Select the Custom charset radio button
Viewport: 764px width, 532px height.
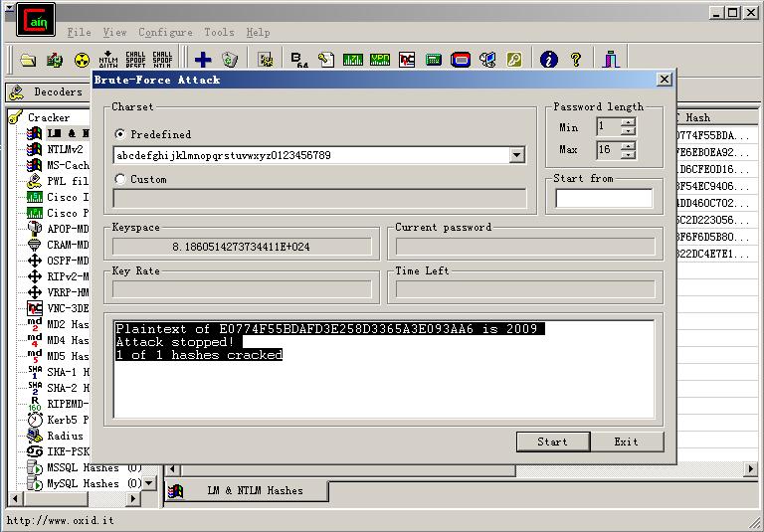(119, 179)
